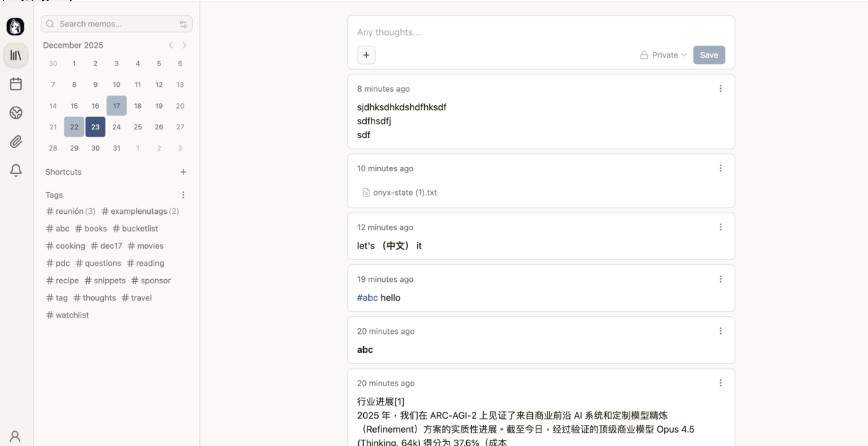Click the #abc tag in hello memo
Viewport: 868px width, 446px height.
(x=367, y=297)
